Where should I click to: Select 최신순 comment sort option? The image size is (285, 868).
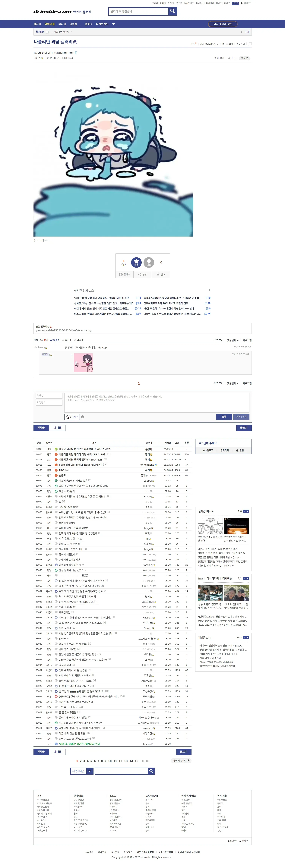coord(67,340)
